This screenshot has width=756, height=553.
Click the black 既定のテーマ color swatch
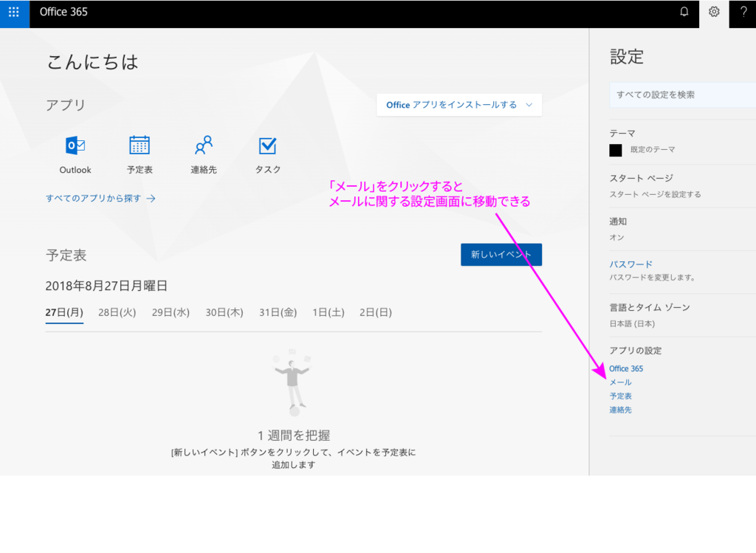(616, 150)
